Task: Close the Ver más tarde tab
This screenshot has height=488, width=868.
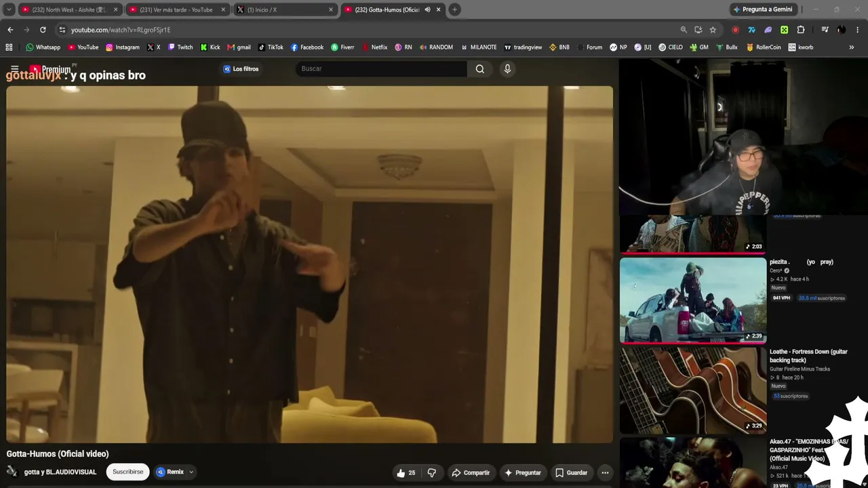Action: point(223,9)
